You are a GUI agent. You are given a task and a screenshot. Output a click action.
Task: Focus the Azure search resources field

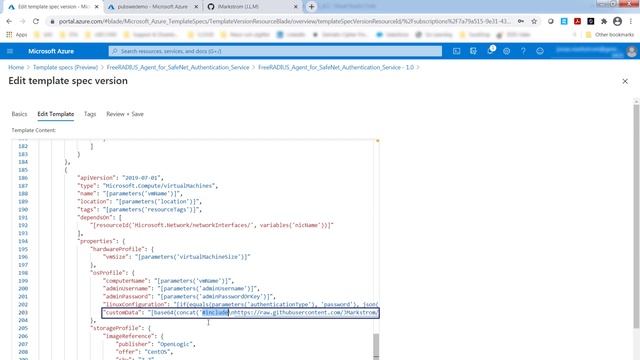[275, 51]
